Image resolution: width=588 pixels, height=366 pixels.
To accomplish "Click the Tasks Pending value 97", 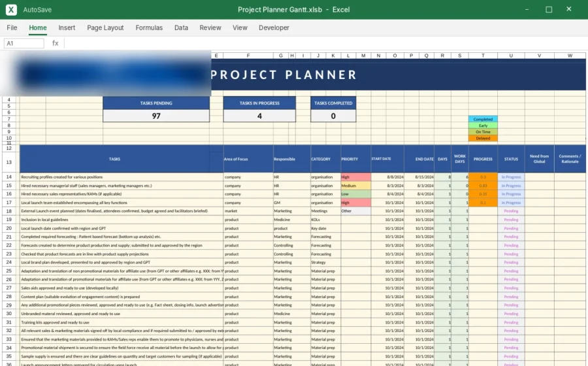I will tap(156, 116).
